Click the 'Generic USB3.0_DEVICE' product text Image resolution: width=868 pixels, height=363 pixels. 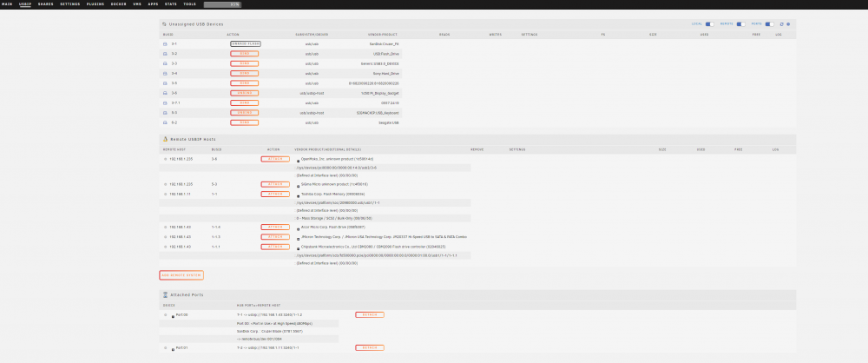(x=380, y=63)
